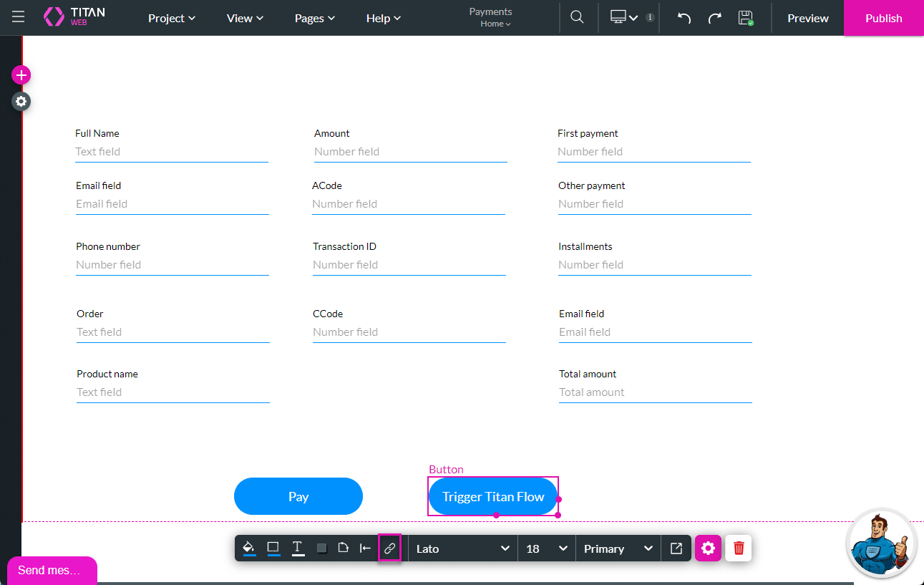Screen dimensions: 924x585
Task: Click the save icon in top bar
Action: (745, 18)
